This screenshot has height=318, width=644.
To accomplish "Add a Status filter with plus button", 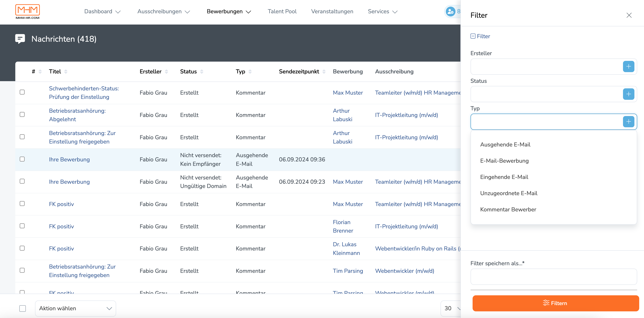I will tap(629, 94).
